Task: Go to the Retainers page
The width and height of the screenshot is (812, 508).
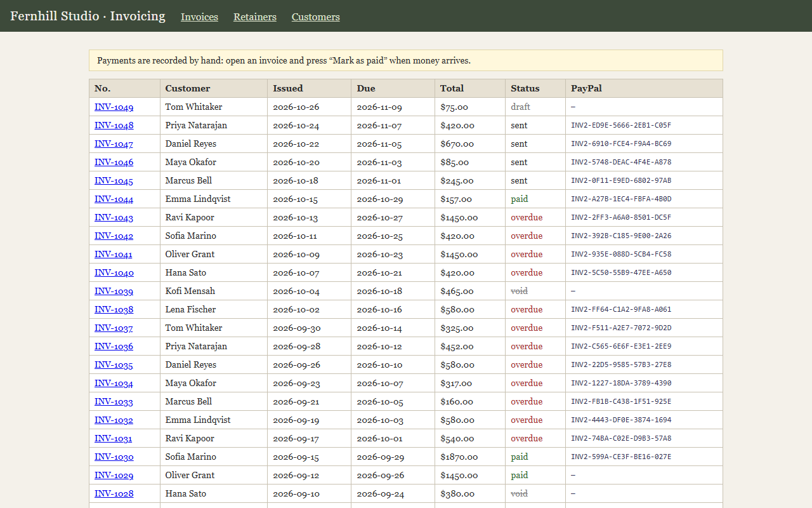Action: tap(255, 17)
